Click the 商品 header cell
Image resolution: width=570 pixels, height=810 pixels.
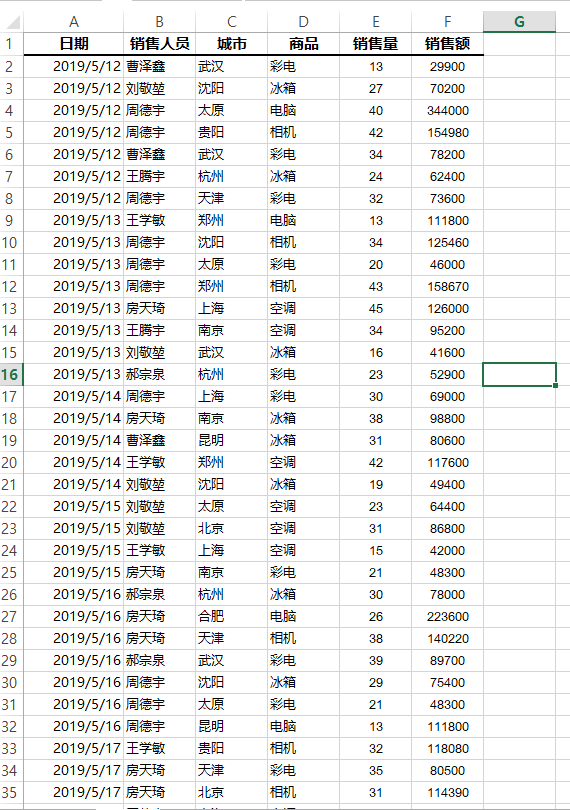click(303, 44)
